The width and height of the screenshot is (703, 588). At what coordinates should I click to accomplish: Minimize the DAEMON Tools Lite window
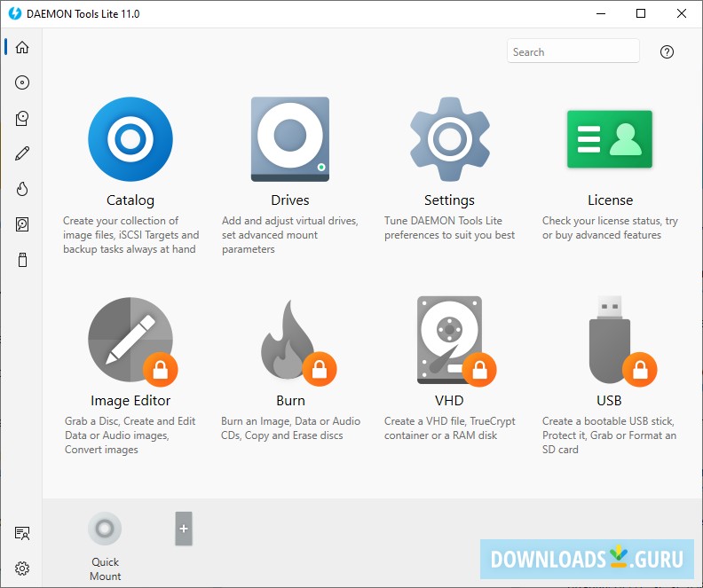point(601,13)
